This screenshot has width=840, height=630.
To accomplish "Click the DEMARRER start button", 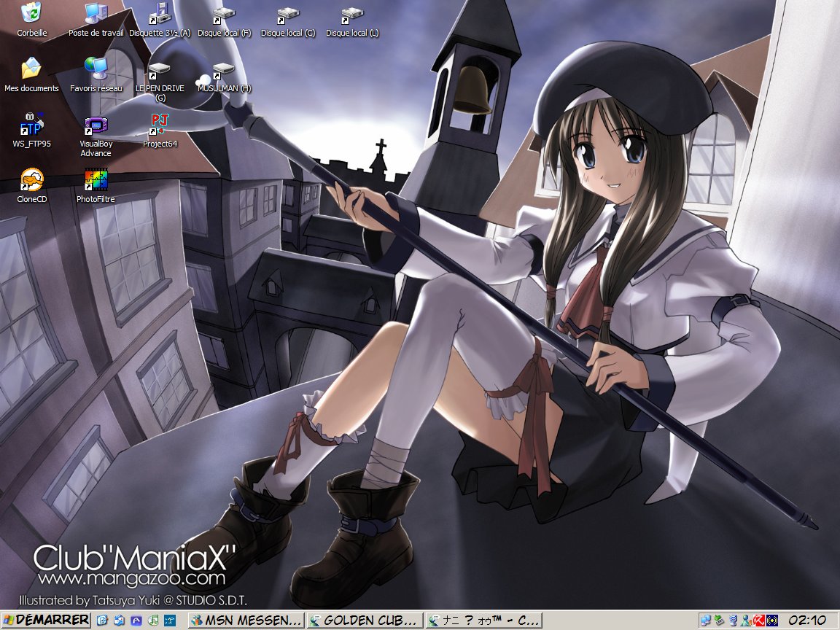I will coord(45,621).
